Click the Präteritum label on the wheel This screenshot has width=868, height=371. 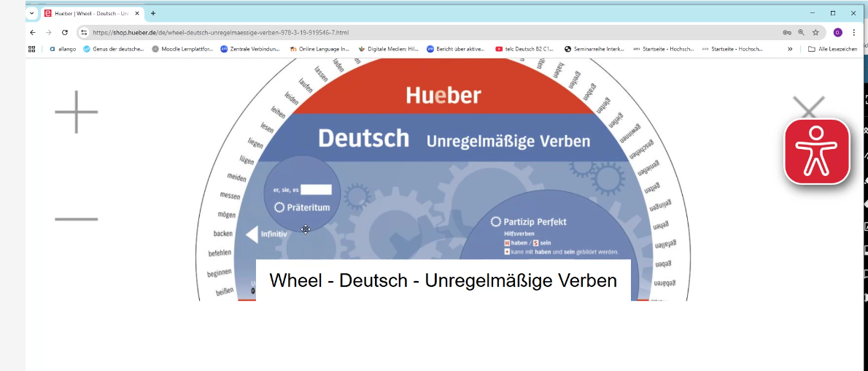coord(309,208)
